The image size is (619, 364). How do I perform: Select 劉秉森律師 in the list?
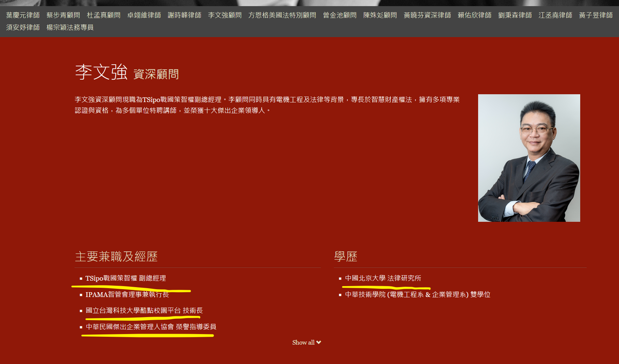pos(515,15)
